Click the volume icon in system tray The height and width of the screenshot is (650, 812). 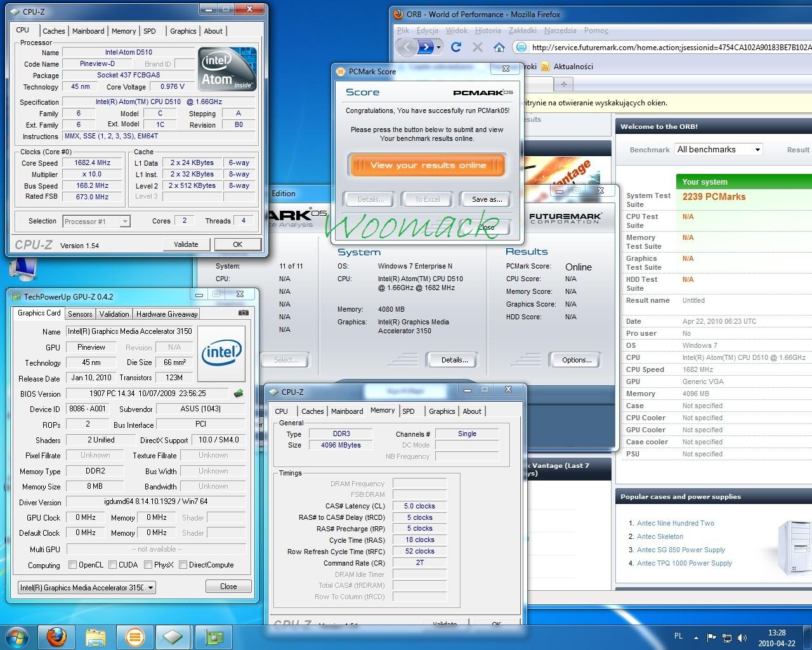click(x=741, y=638)
